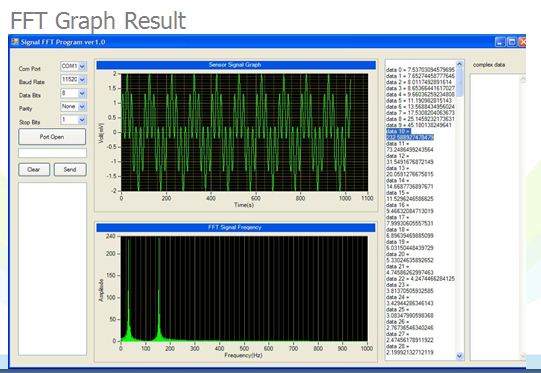Select the data 16 entry
The height and width of the screenshot is (373, 541).
[x=410, y=208]
